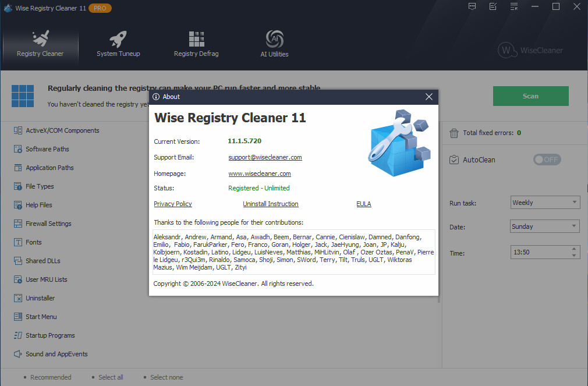Click the Registered - Unlimited status text

point(258,188)
